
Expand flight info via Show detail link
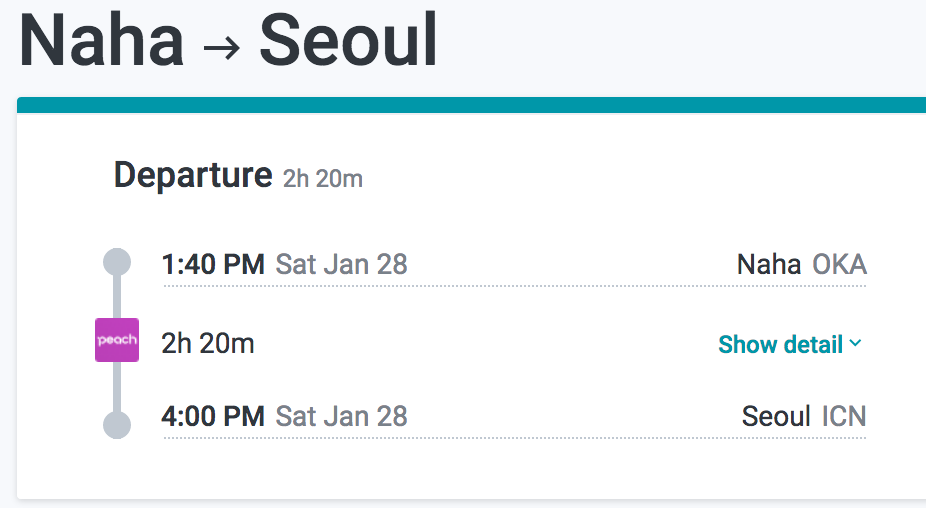coord(790,344)
